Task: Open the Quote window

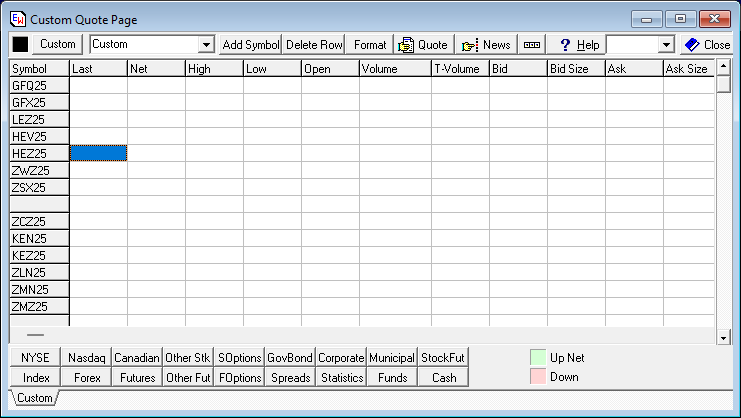Action: click(x=423, y=45)
